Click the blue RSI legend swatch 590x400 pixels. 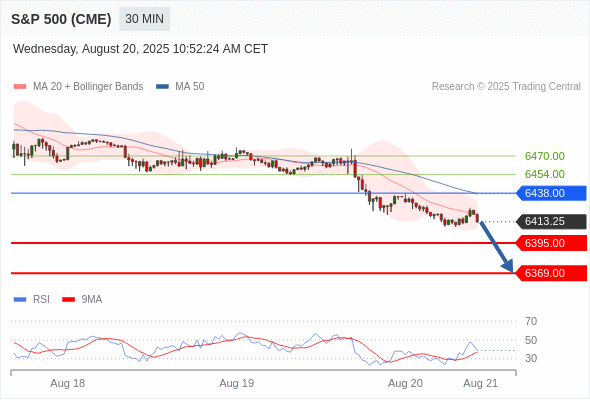tap(20, 300)
